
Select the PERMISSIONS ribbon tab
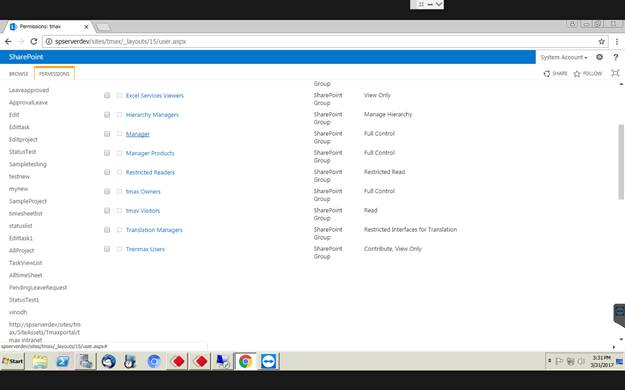click(54, 74)
